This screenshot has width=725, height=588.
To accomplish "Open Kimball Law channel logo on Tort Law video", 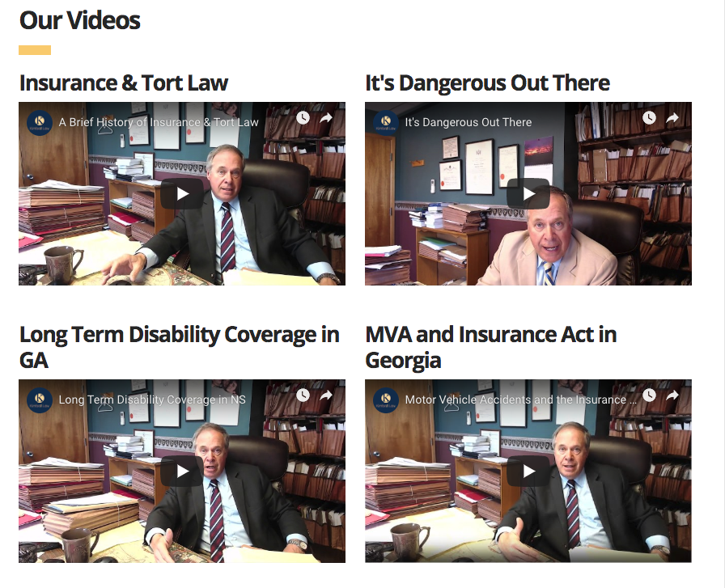I will [40, 122].
